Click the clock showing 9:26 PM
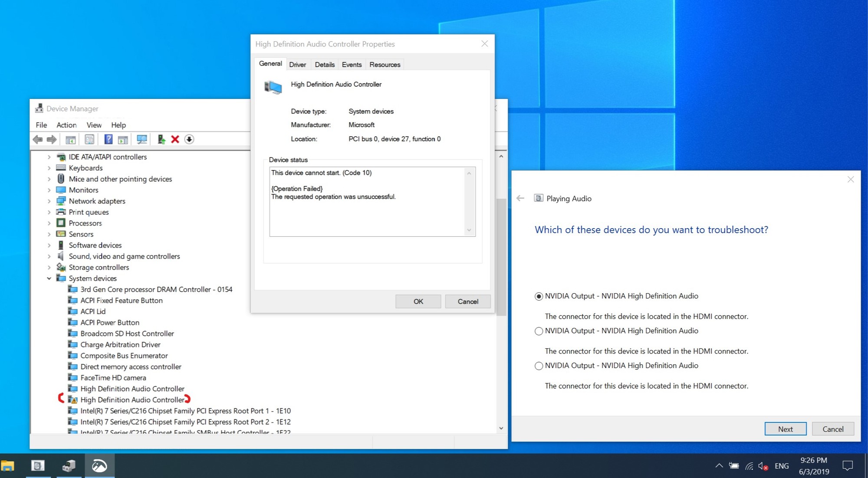 [814, 460]
